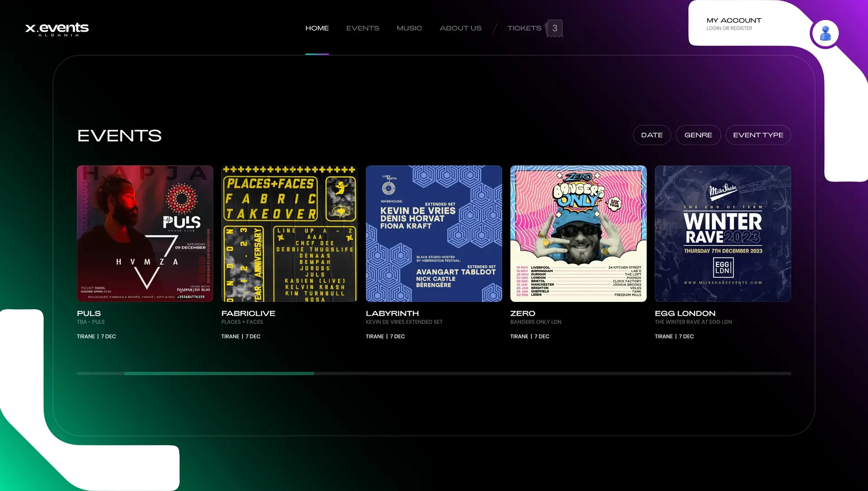868x491 pixels.
Task: Click the PULS event title
Action: (x=89, y=313)
